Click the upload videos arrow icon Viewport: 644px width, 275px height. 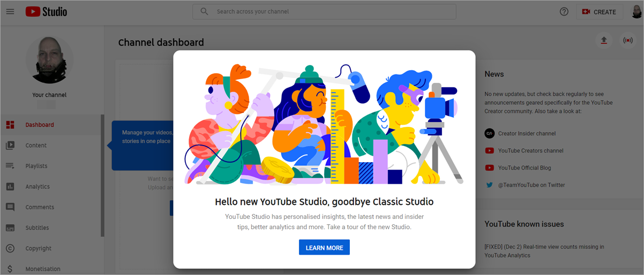tap(604, 41)
